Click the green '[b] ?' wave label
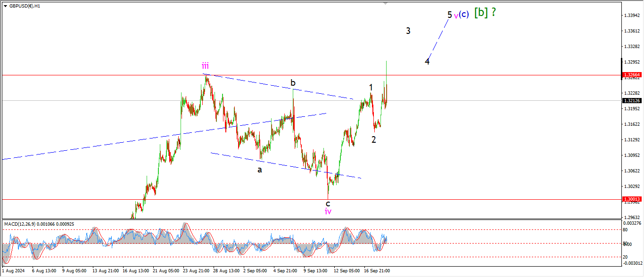The width and height of the screenshot is (644, 277). click(x=485, y=13)
